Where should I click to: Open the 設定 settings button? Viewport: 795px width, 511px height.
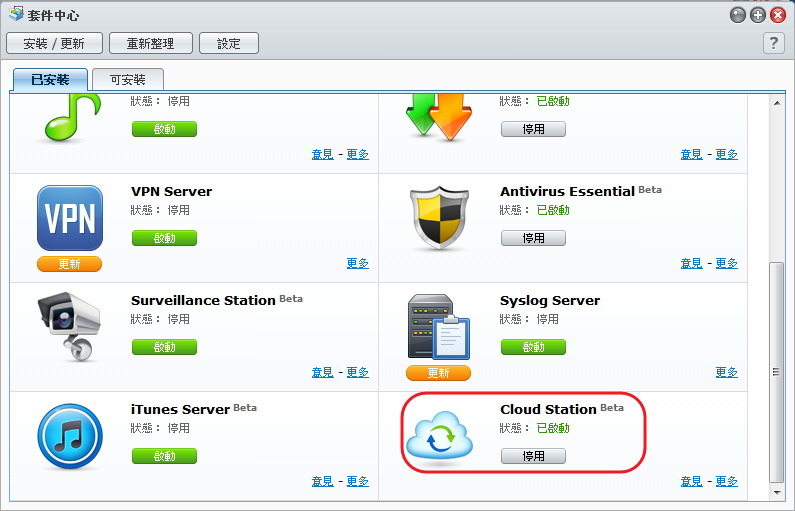[229, 43]
